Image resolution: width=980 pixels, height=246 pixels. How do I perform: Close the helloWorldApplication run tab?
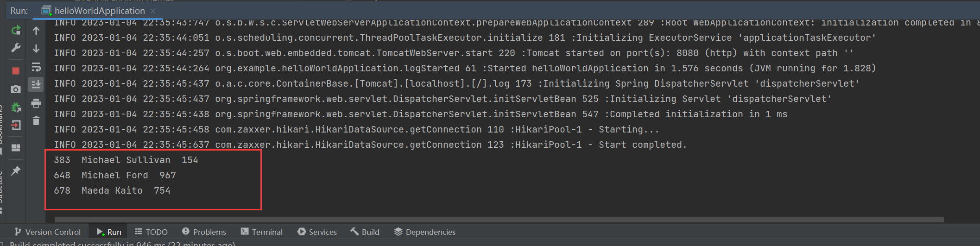click(153, 11)
